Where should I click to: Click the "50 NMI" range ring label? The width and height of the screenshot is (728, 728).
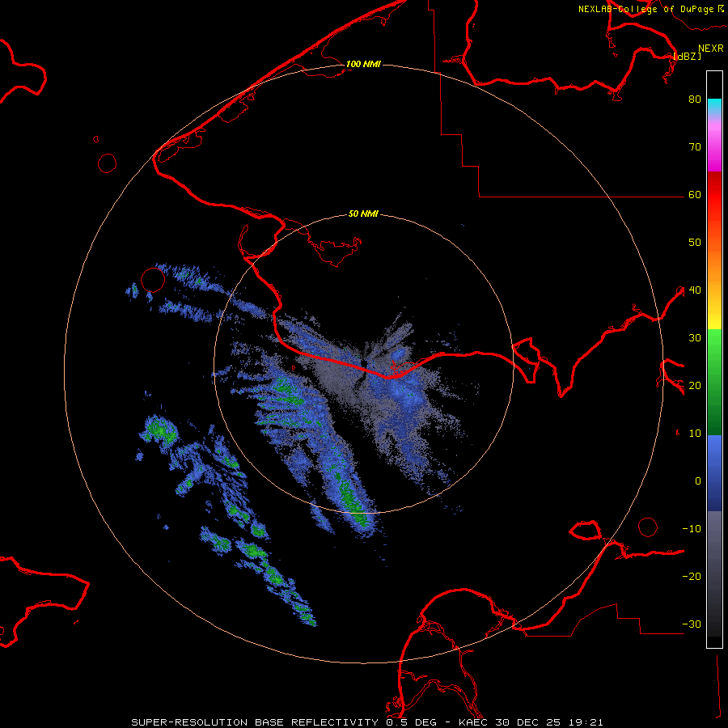[363, 214]
